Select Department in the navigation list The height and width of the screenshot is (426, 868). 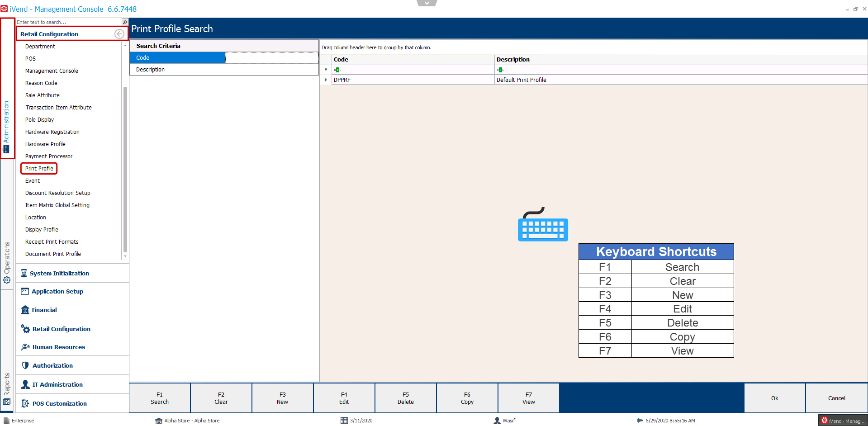tap(40, 46)
